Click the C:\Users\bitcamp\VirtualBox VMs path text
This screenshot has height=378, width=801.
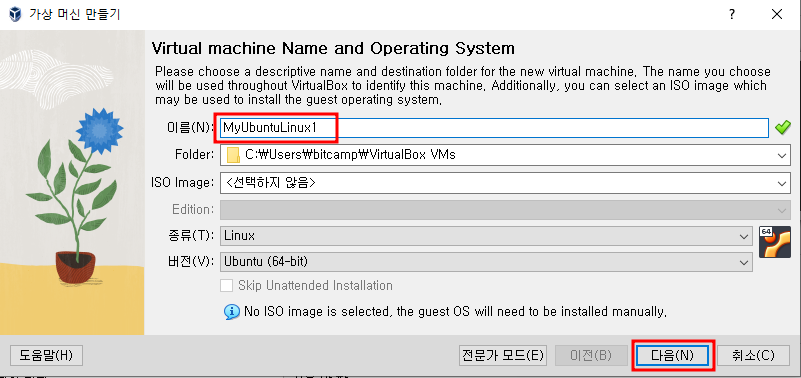click(350, 155)
